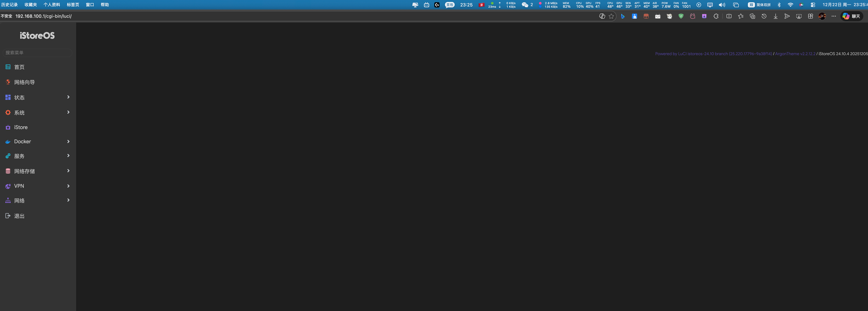Screen dimensions: 868x311
Task: Open the 标签页 tabs menu
Action: (x=73, y=5)
